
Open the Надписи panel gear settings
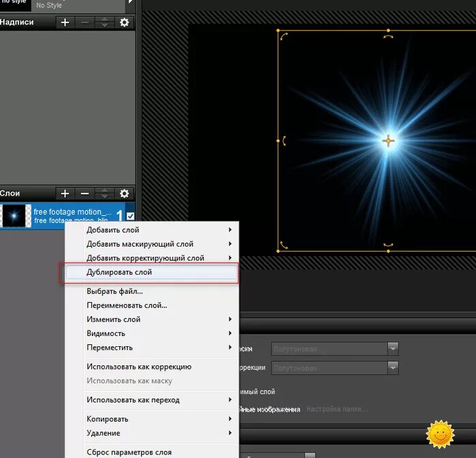coord(124,22)
